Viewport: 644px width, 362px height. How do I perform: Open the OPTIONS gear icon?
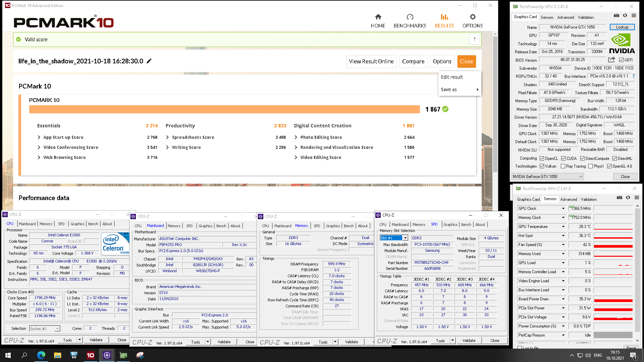473,17
